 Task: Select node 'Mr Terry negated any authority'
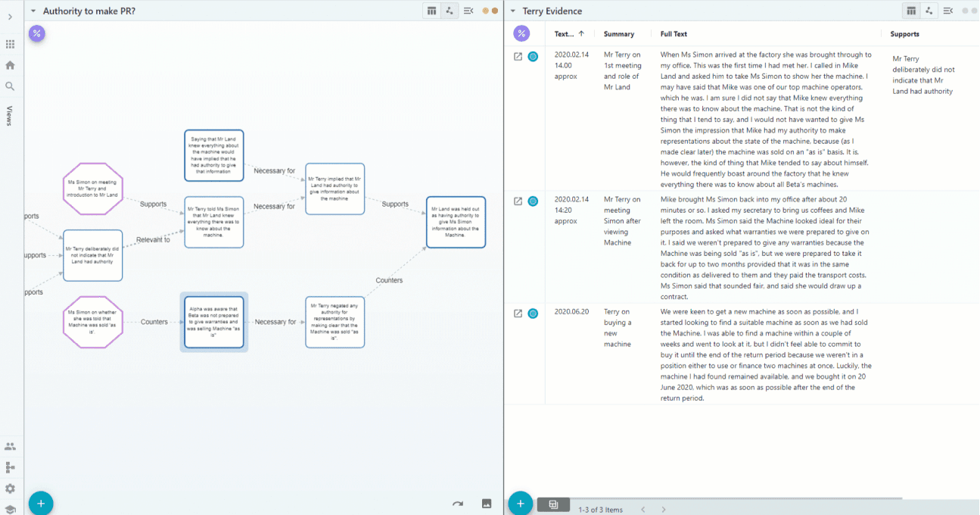pyautogui.click(x=335, y=322)
